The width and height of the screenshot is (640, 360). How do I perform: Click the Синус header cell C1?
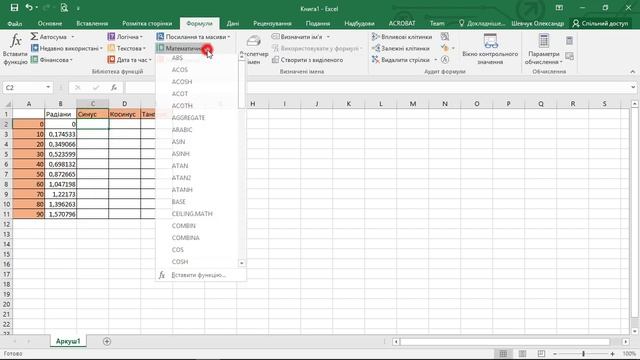(93, 114)
